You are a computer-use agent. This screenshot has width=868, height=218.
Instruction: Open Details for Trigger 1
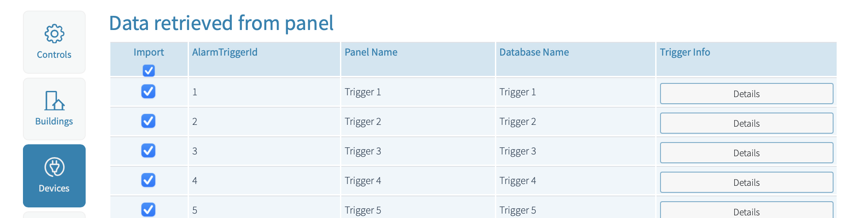click(746, 94)
